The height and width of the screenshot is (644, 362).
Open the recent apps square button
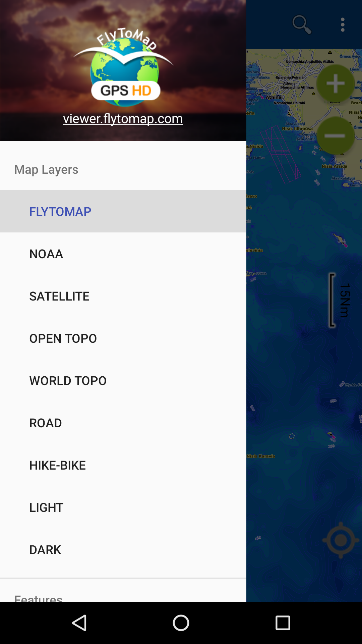pyautogui.click(x=283, y=623)
